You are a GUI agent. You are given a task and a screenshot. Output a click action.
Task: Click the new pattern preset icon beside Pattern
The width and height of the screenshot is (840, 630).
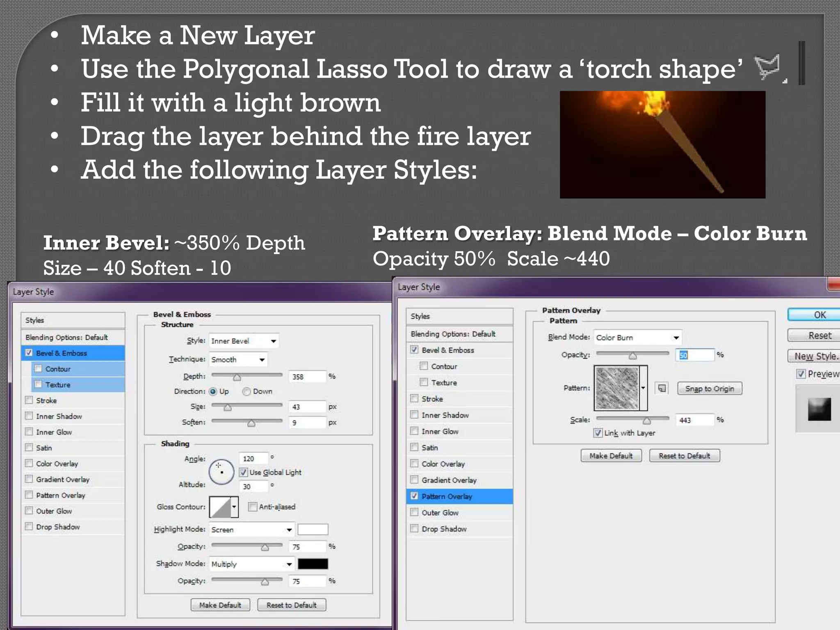click(662, 388)
